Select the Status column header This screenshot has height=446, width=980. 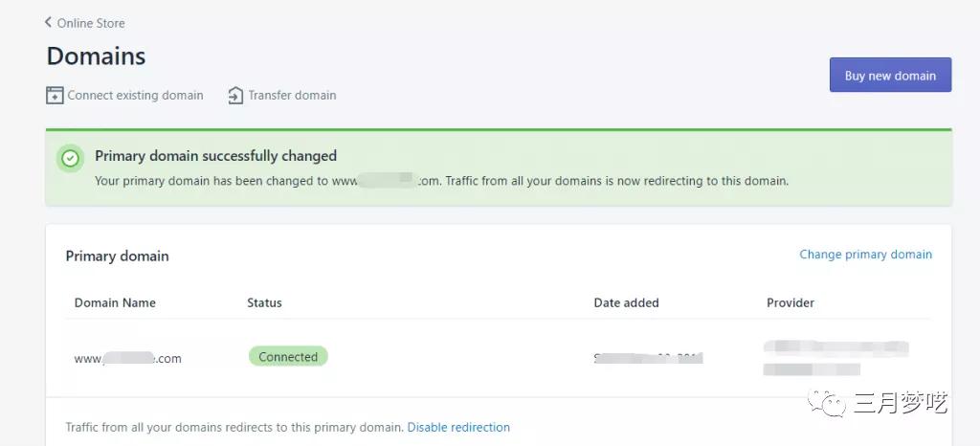[x=264, y=302]
